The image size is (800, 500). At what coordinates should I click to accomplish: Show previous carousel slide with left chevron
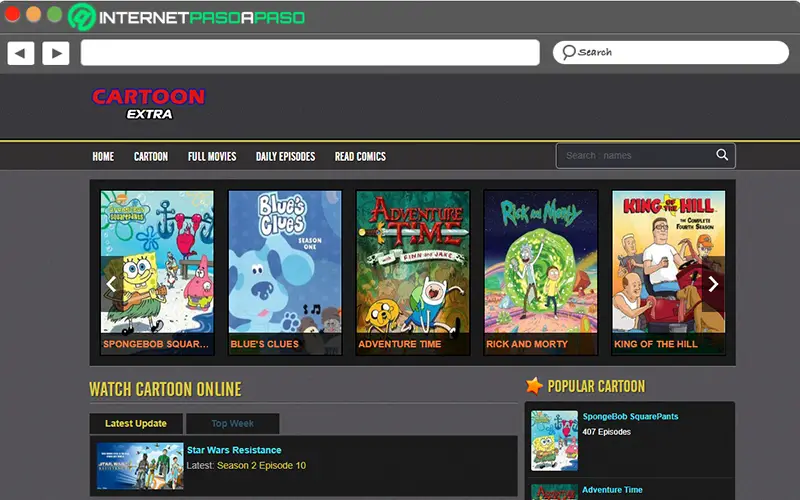[111, 284]
